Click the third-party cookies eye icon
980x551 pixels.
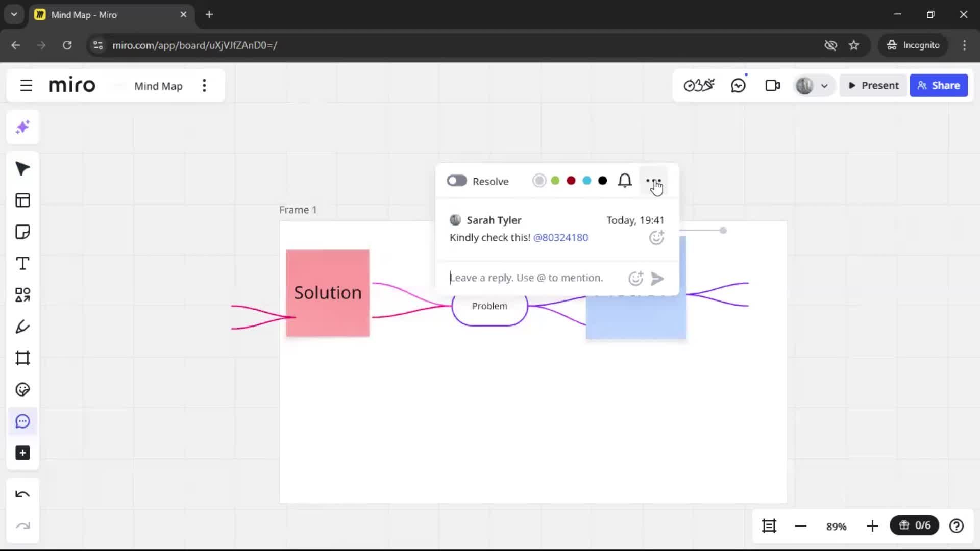[x=830, y=45]
